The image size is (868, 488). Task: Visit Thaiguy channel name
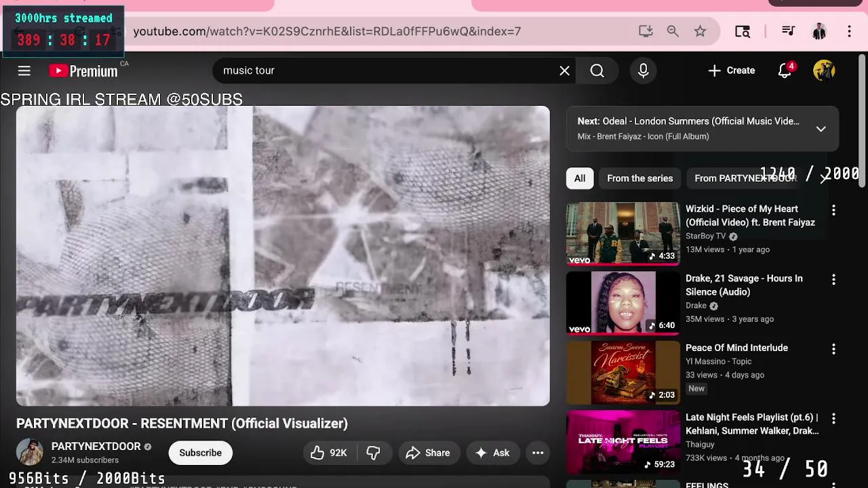[700, 445]
